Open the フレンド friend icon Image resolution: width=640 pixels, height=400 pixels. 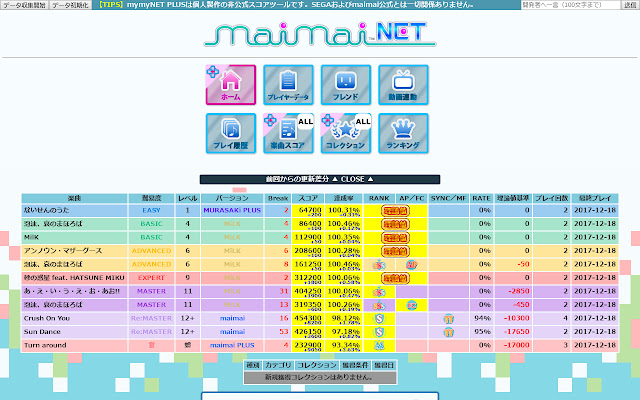click(x=346, y=85)
